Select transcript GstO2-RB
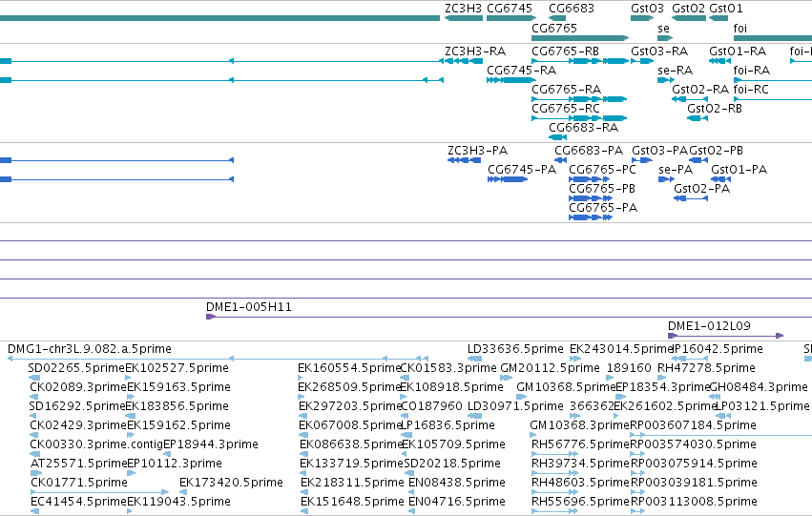Image resolution: width=812 pixels, height=516 pixels. coord(697,118)
